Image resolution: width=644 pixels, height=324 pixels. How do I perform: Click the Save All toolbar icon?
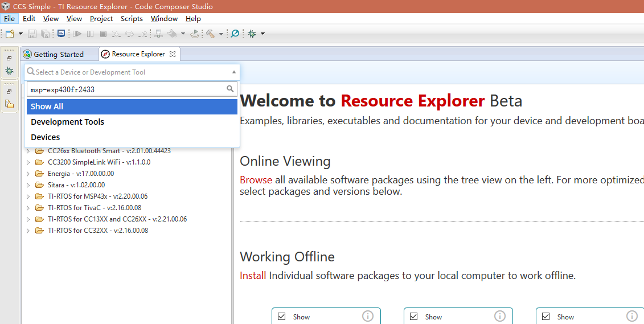45,34
